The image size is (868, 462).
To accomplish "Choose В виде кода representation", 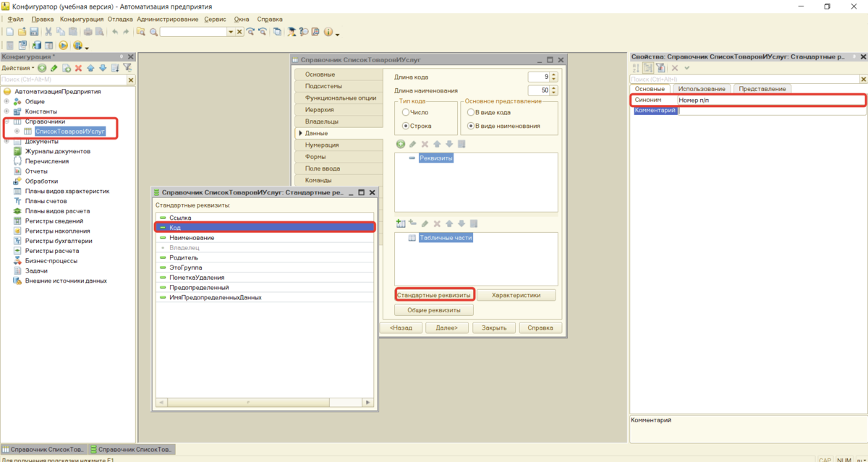I will (x=471, y=113).
